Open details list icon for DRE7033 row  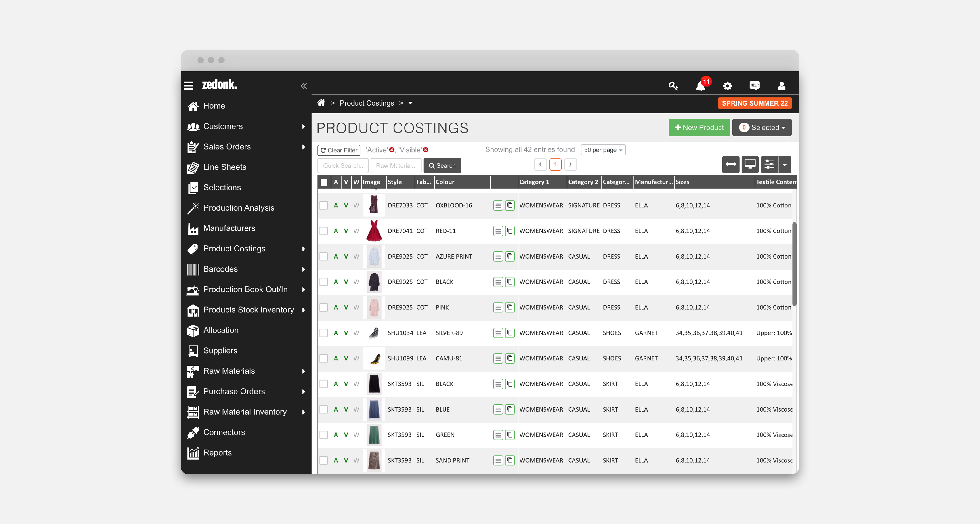coord(498,206)
